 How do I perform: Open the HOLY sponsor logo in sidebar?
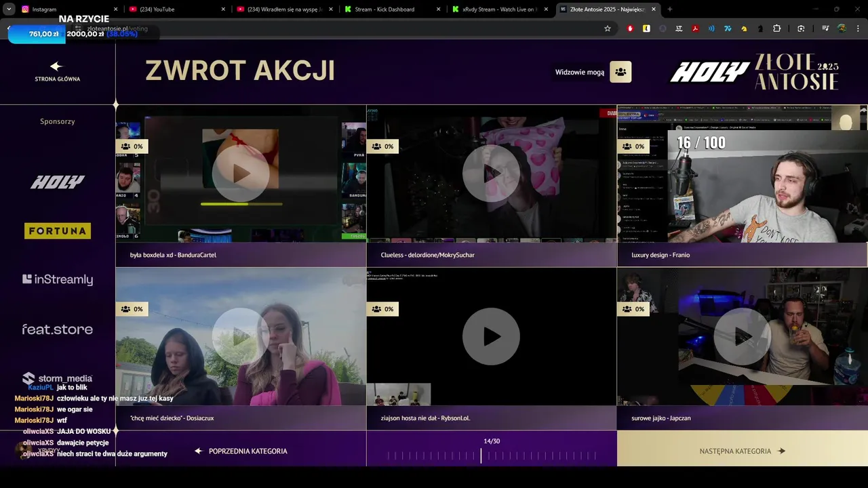(58, 182)
